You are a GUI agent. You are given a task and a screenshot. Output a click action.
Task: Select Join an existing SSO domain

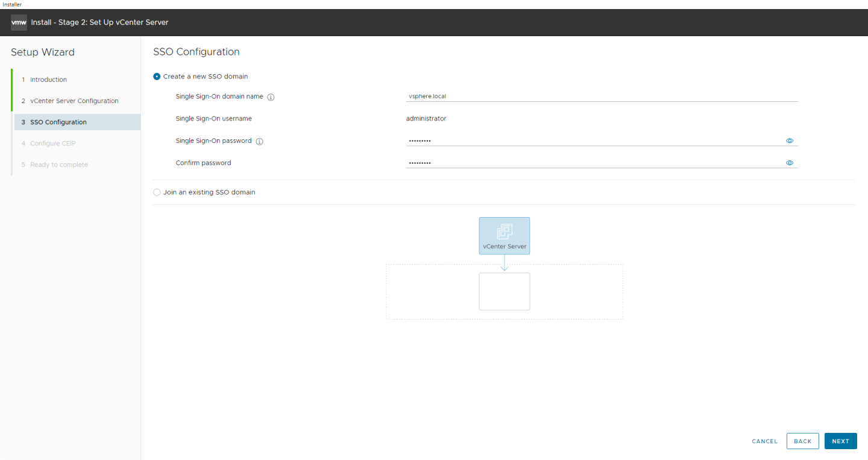click(157, 192)
